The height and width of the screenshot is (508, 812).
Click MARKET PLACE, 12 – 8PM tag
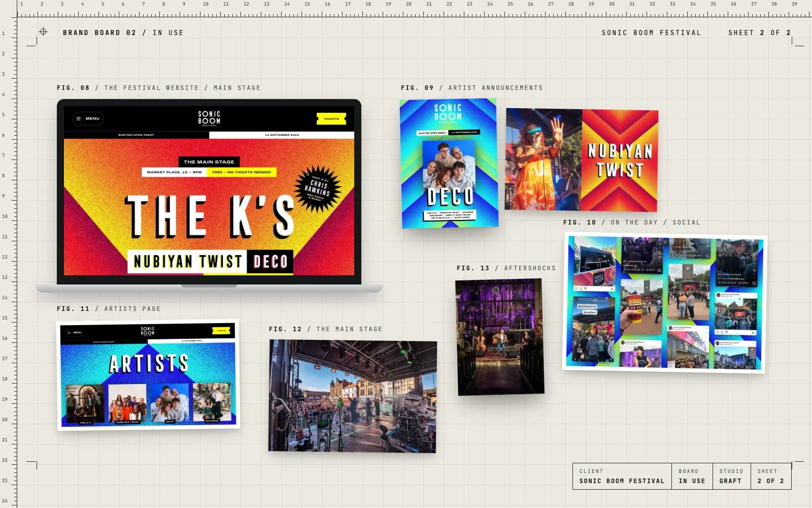(174, 172)
